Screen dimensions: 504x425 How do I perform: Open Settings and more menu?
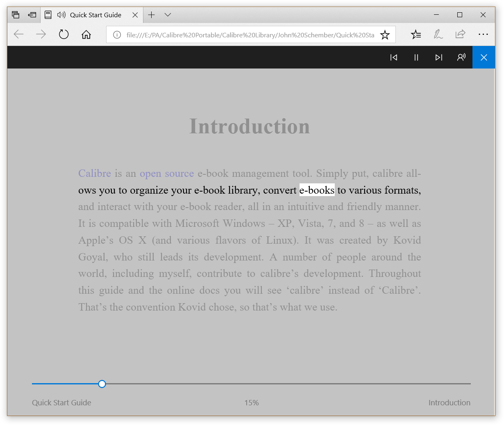point(483,34)
